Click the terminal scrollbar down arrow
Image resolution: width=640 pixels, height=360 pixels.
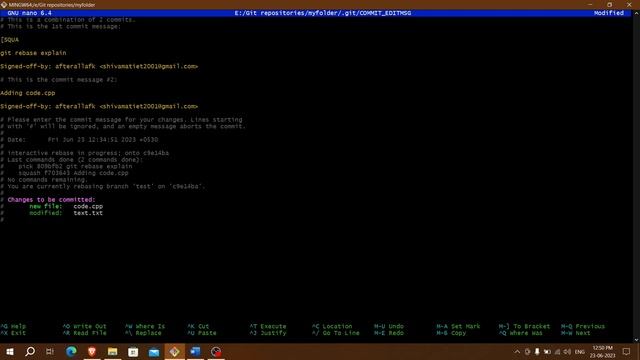click(636, 340)
